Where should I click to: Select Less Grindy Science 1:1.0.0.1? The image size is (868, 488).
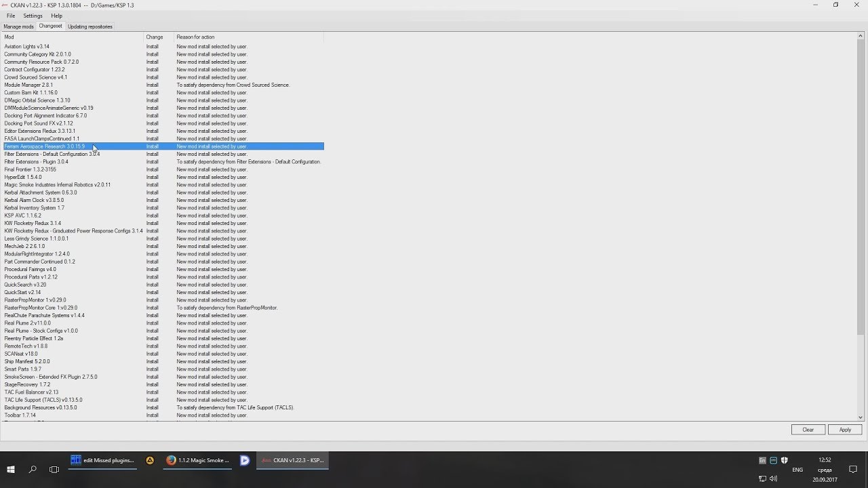click(x=163, y=239)
